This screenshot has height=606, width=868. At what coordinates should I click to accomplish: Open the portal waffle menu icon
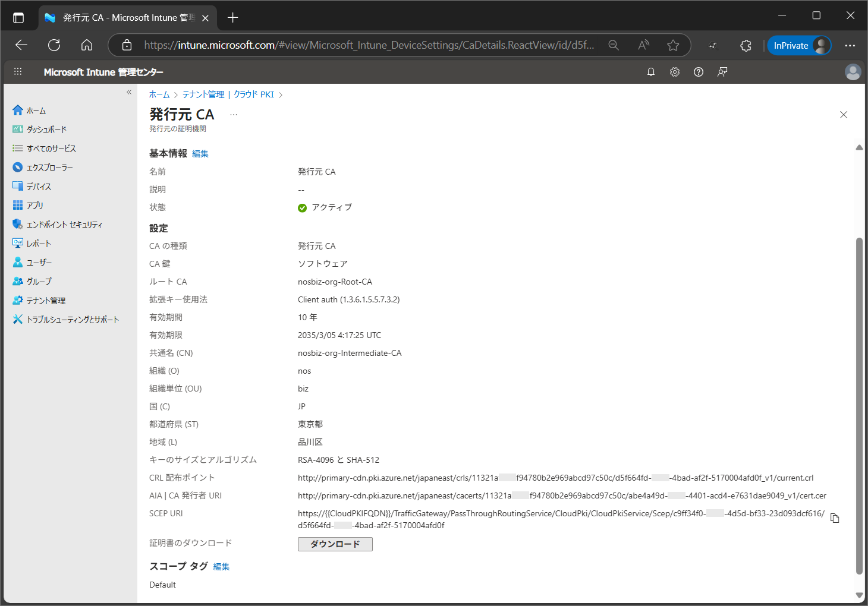(18, 72)
